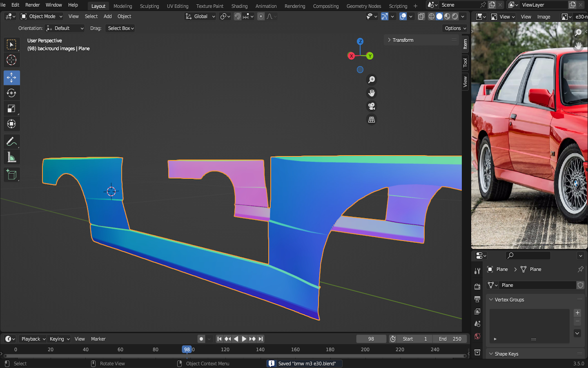This screenshot has height=368, width=588.
Task: Open the sidebar Item tab
Action: (465, 44)
